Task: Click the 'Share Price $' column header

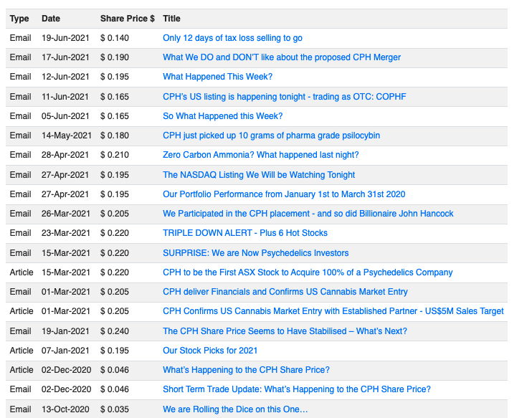Action: coord(127,19)
